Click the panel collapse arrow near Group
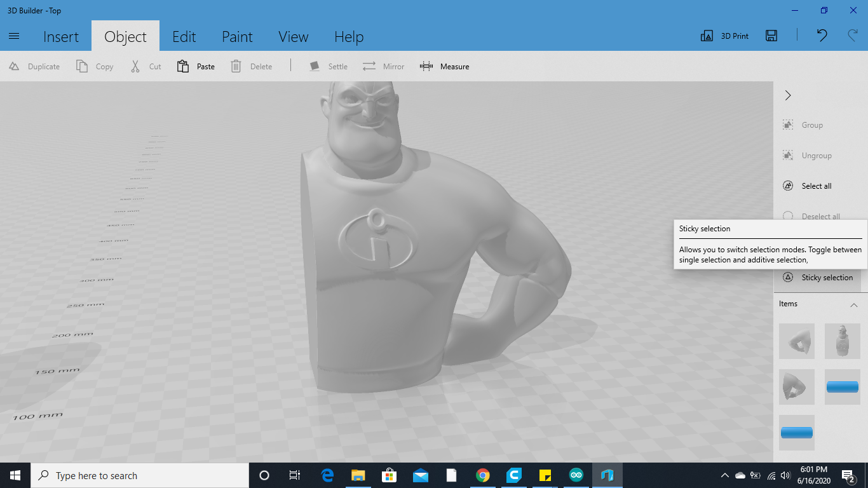This screenshot has width=868, height=488. tap(787, 95)
